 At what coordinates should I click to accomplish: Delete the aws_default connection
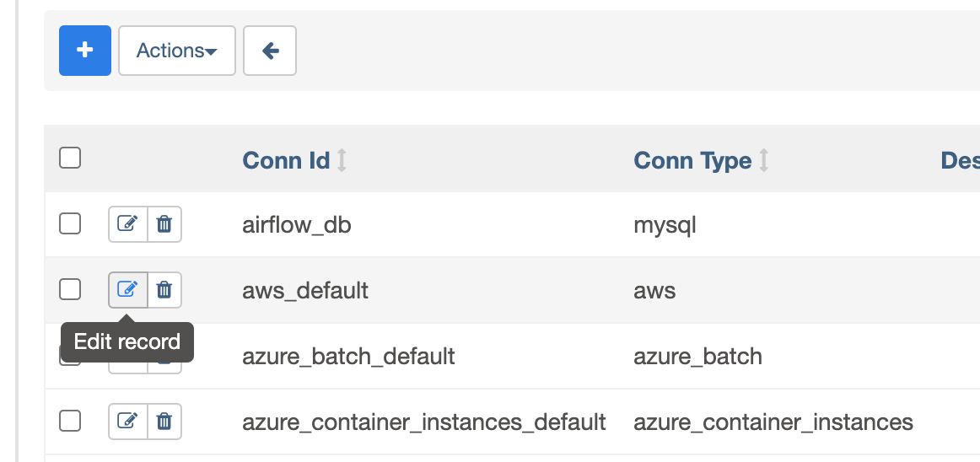[164, 290]
